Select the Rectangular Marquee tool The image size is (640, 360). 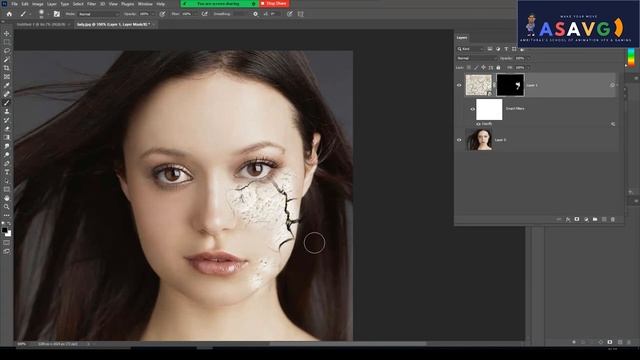point(7,42)
